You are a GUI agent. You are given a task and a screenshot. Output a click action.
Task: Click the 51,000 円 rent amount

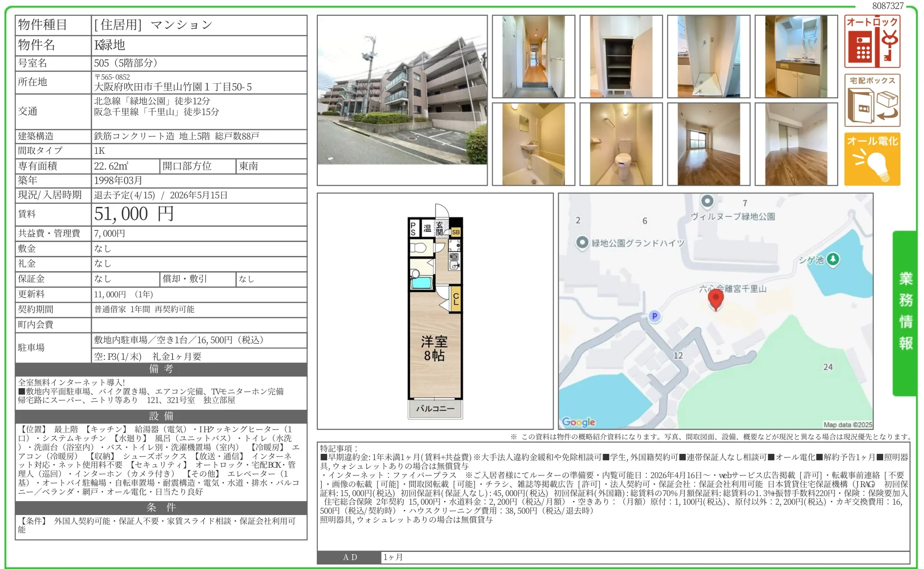pyautogui.click(x=134, y=214)
